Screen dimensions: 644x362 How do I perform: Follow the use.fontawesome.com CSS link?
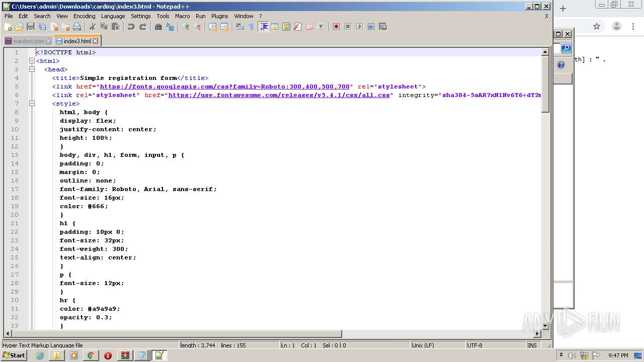tap(279, 95)
